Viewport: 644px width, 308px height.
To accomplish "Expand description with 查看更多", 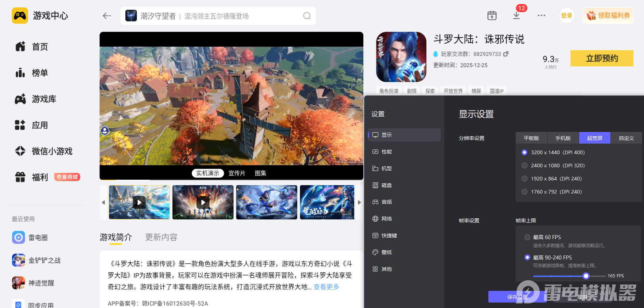I will coord(326,287).
